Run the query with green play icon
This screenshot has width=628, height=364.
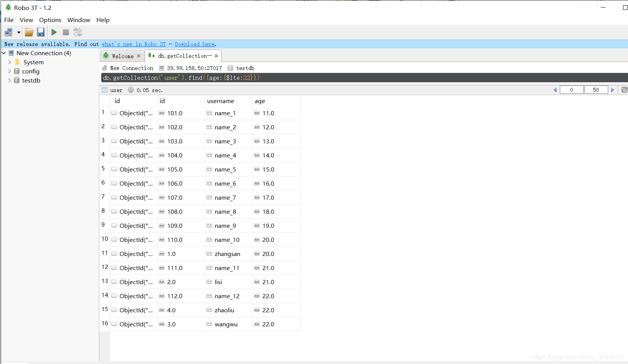tap(54, 32)
